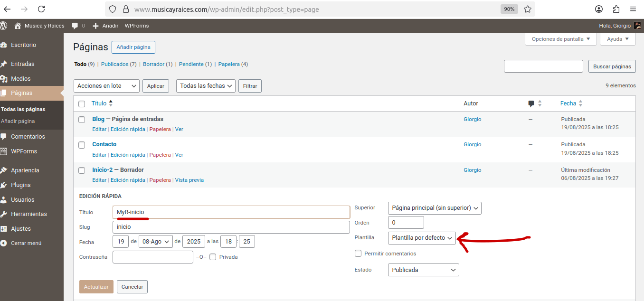Expand the Acciones en lote dropdown
644x301 pixels.
coord(107,86)
